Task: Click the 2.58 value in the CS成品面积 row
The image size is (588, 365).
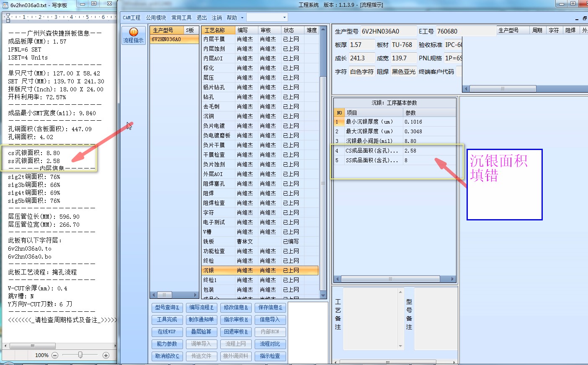Action: tap(429, 150)
